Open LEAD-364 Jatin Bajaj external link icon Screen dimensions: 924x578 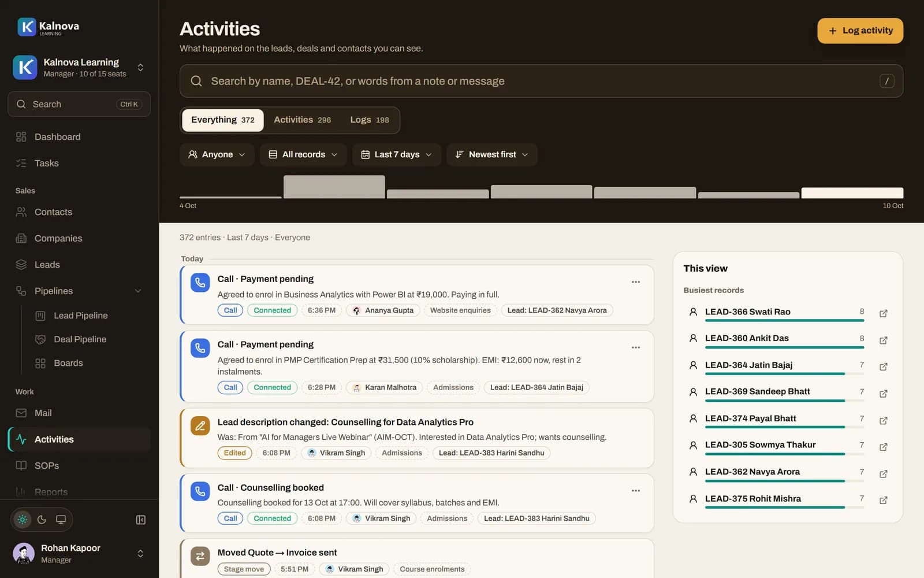tap(884, 367)
